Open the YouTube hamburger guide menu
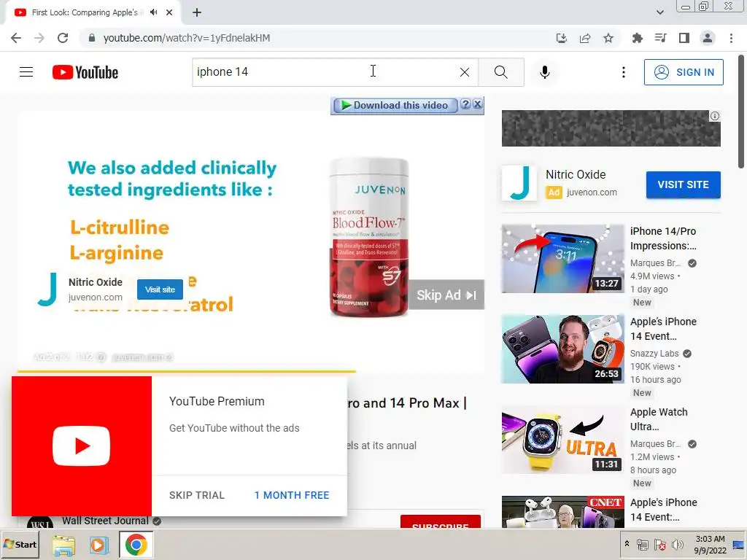The image size is (747, 560). (x=26, y=72)
